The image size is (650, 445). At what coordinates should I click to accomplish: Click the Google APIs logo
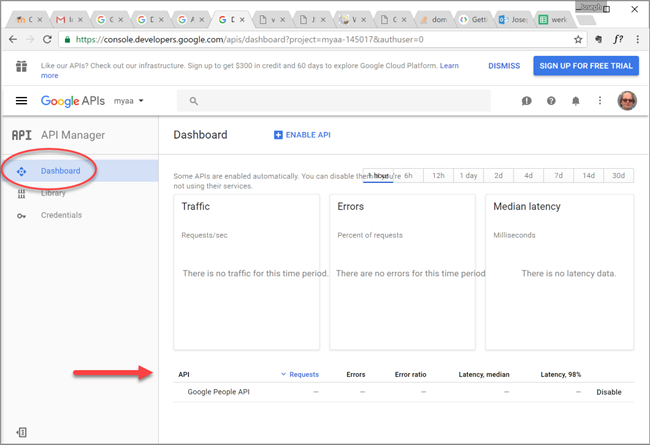73,101
